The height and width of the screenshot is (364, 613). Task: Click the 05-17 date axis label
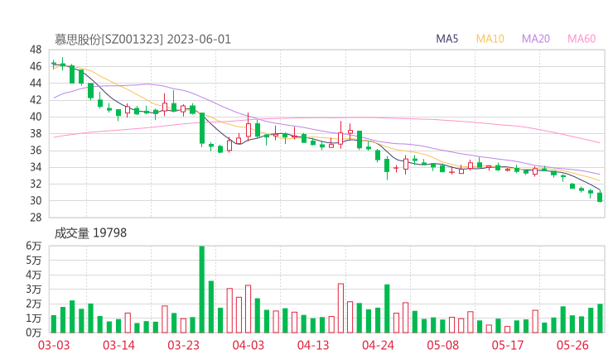pyautogui.click(x=508, y=345)
